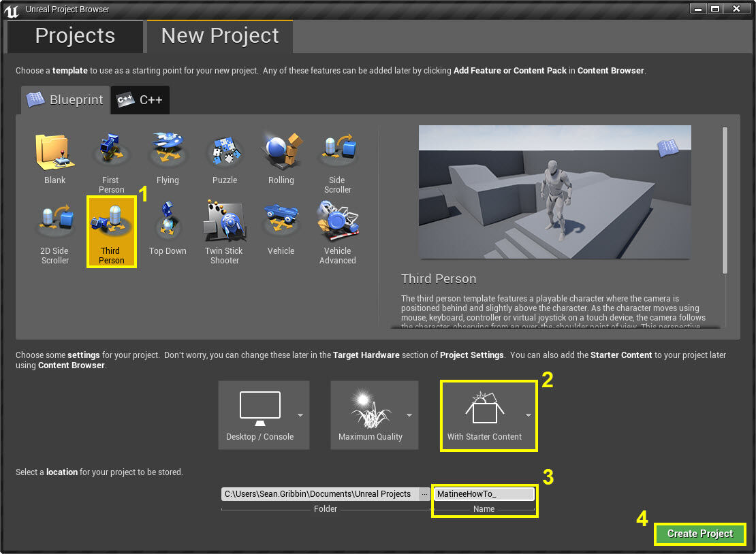This screenshot has height=554, width=756.
Task: Select the Blank template icon
Action: click(54, 152)
